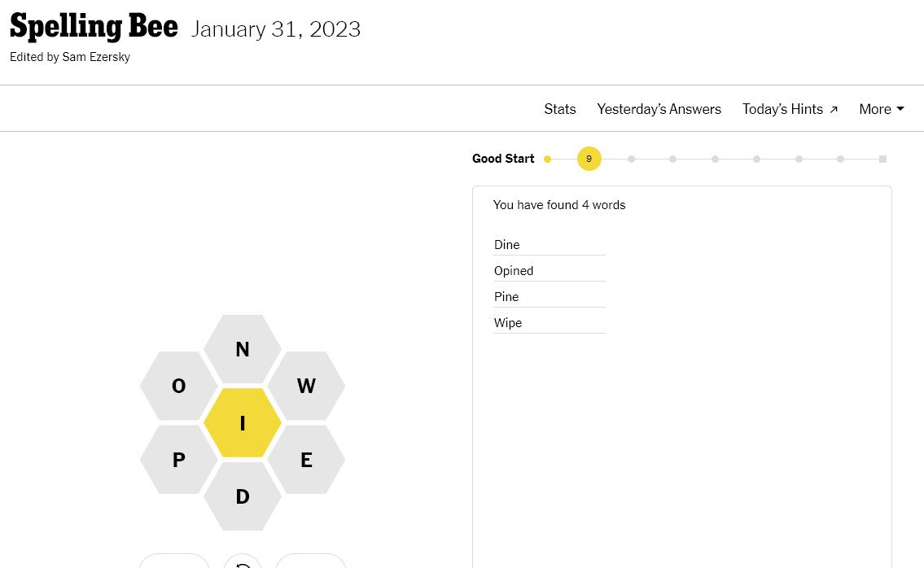This screenshot has height=568, width=924.
Task: Select the letter D hexagon
Action: (x=242, y=496)
